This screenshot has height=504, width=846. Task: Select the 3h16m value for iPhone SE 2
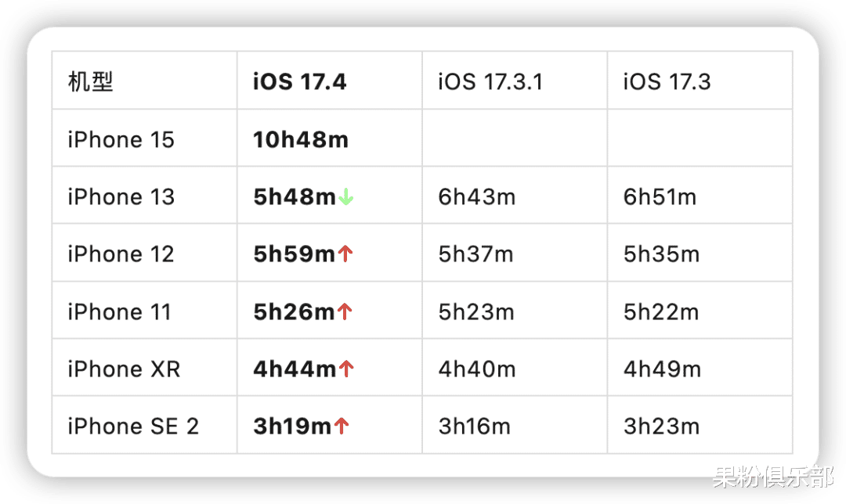[474, 427]
